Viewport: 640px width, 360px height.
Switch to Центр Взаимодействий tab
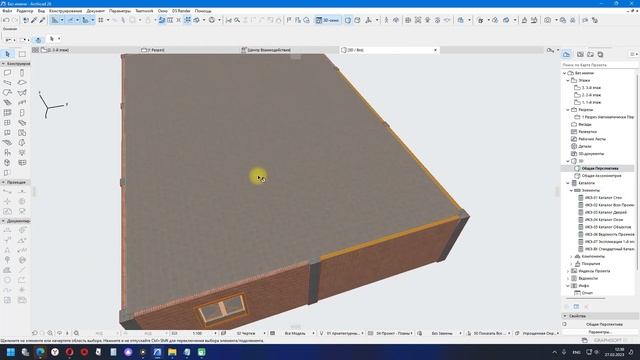click(266, 50)
